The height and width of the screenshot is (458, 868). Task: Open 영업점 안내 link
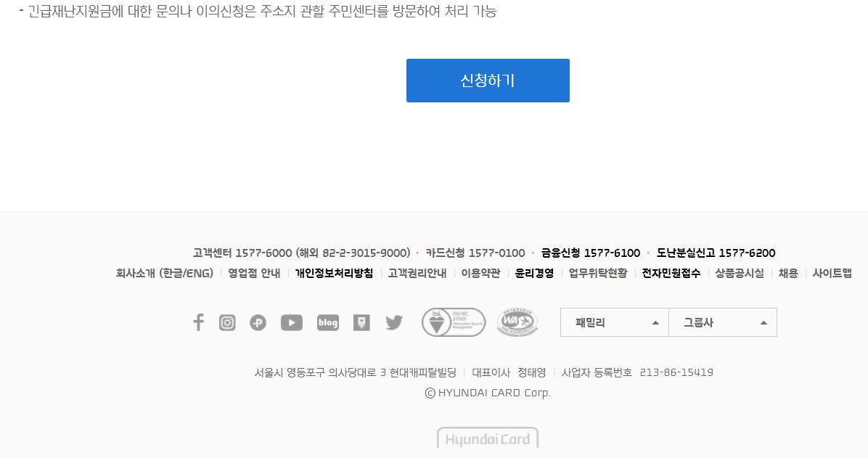coord(254,273)
